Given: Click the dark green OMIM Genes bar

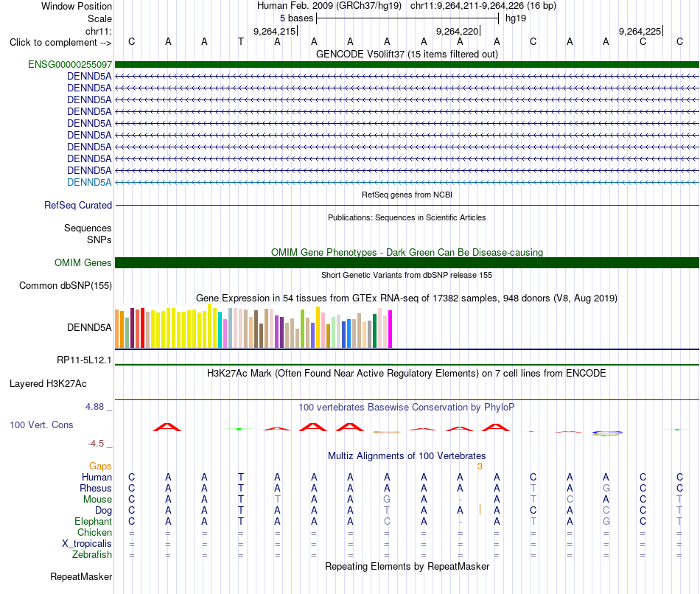Looking at the screenshot, I should tap(407, 262).
